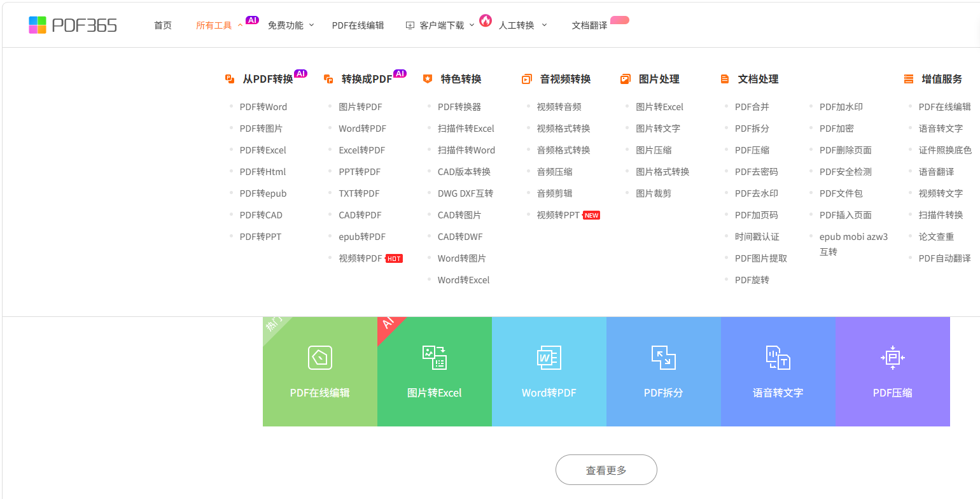The height and width of the screenshot is (499, 980).
Task: Click the 特色转换 star category icon
Action: pos(428,79)
